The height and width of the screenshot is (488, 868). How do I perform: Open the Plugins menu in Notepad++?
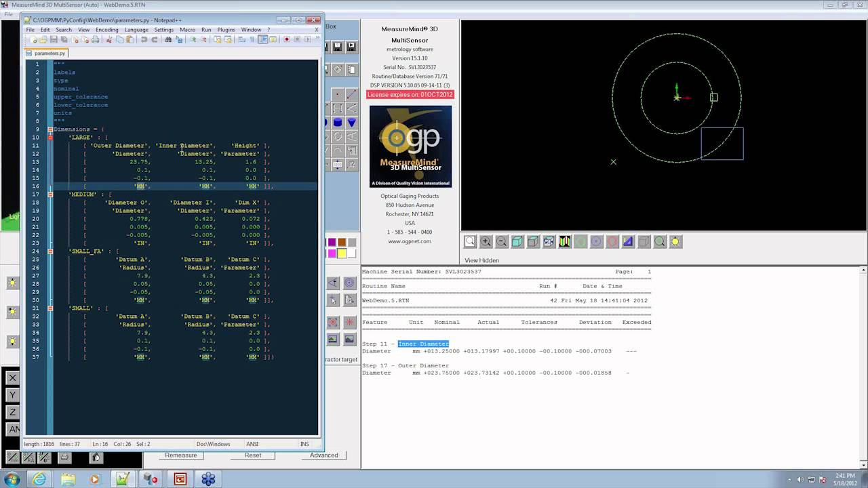pos(226,30)
